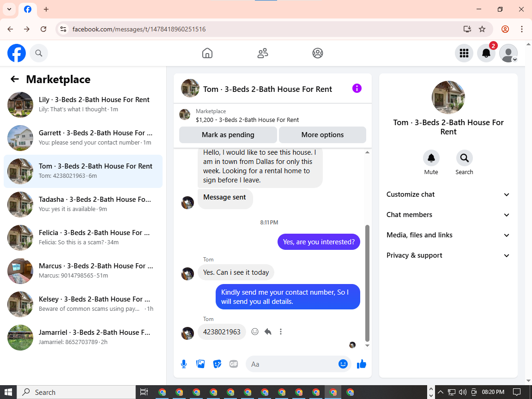Viewport: 532px width, 399px height.
Task: Click More options button
Action: pos(322,135)
